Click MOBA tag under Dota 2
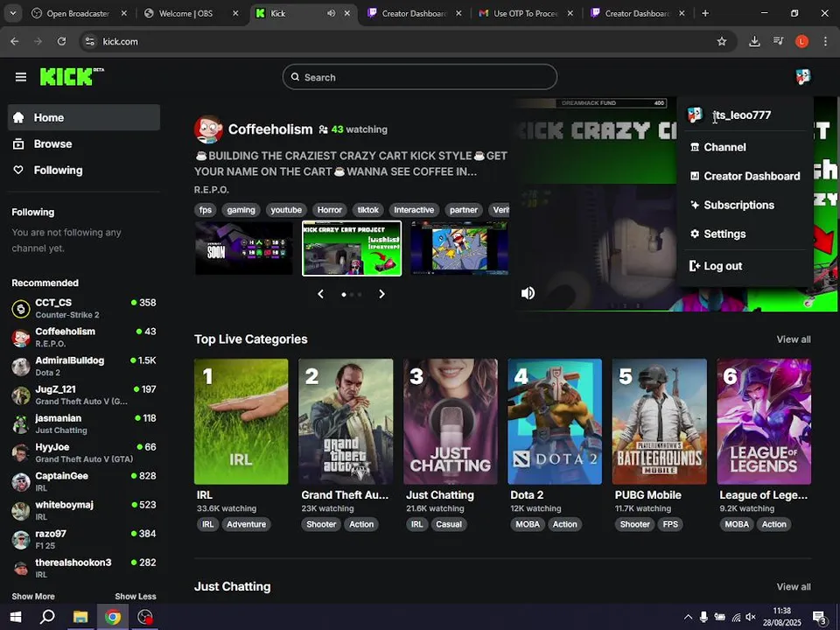This screenshot has height=630, width=840. pyautogui.click(x=527, y=524)
